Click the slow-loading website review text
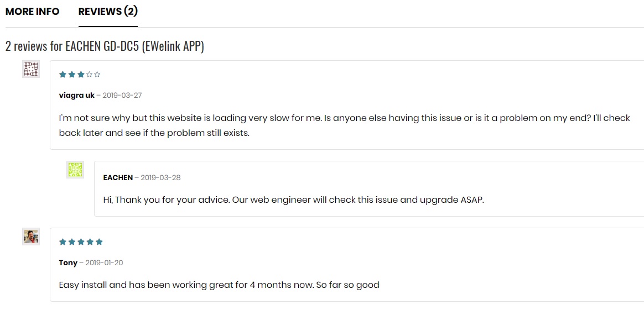This screenshot has height=310, width=644. click(344, 125)
